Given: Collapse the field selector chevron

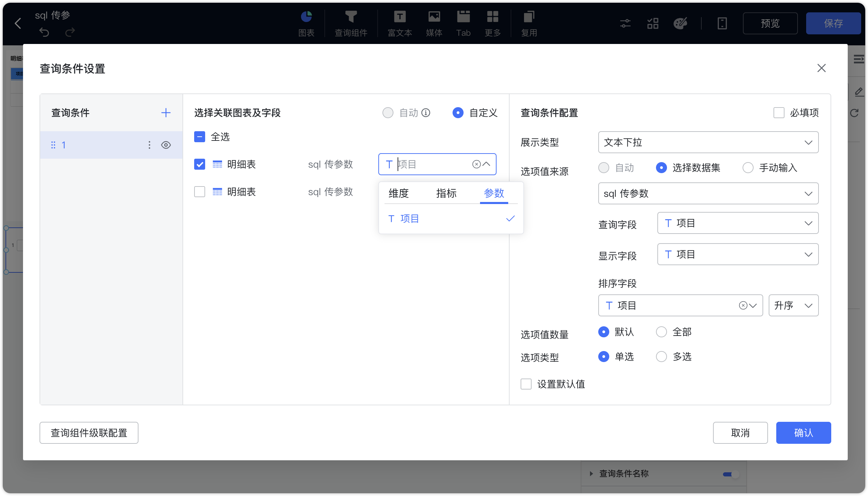Looking at the screenshot, I should click(486, 164).
